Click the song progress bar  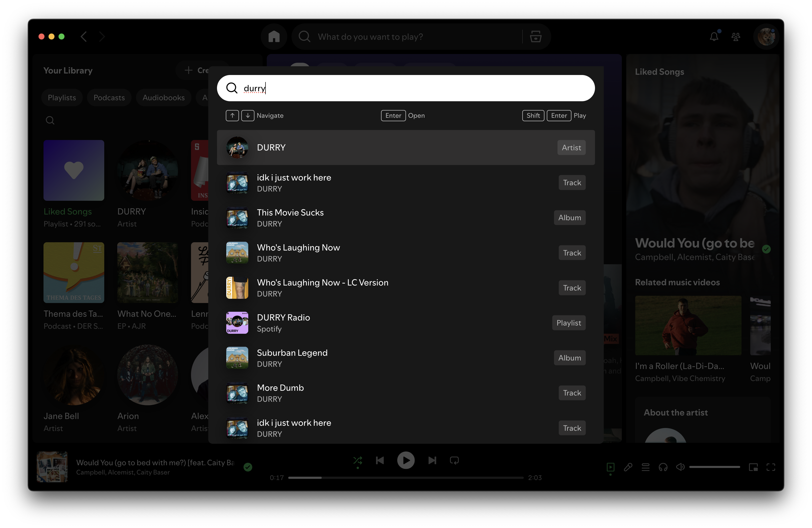click(x=406, y=477)
